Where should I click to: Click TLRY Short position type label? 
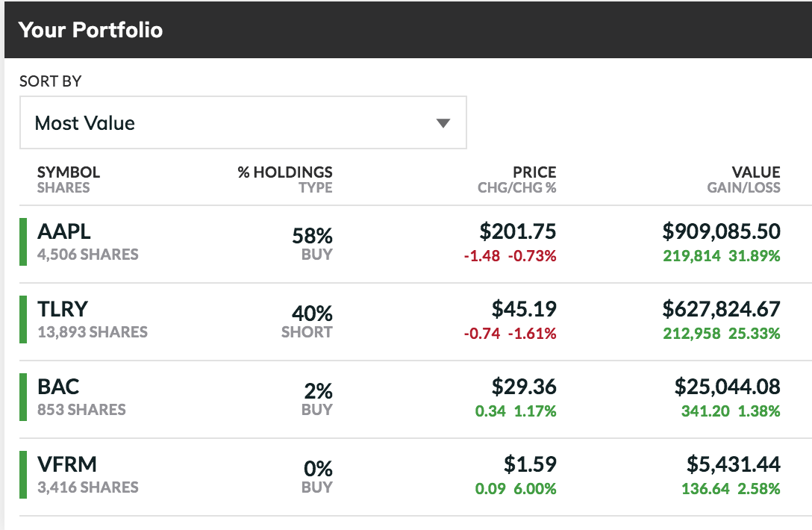(306, 332)
